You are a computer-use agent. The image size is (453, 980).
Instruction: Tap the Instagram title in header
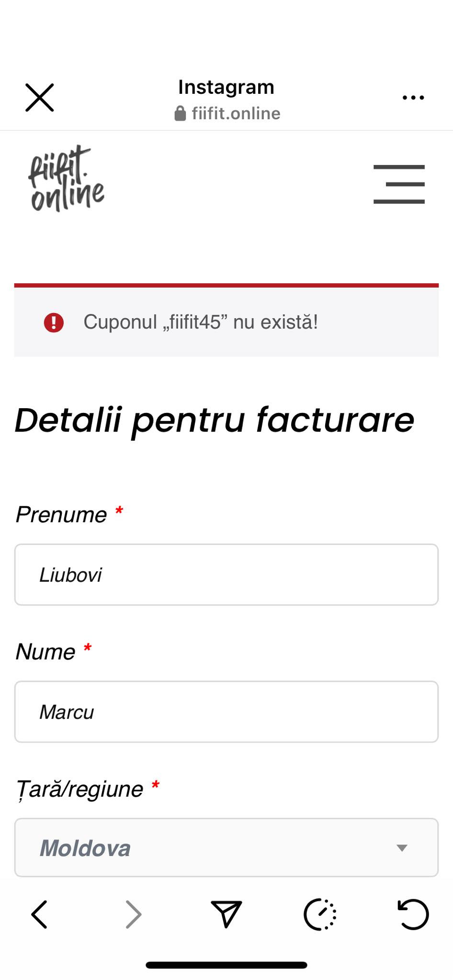(226, 87)
